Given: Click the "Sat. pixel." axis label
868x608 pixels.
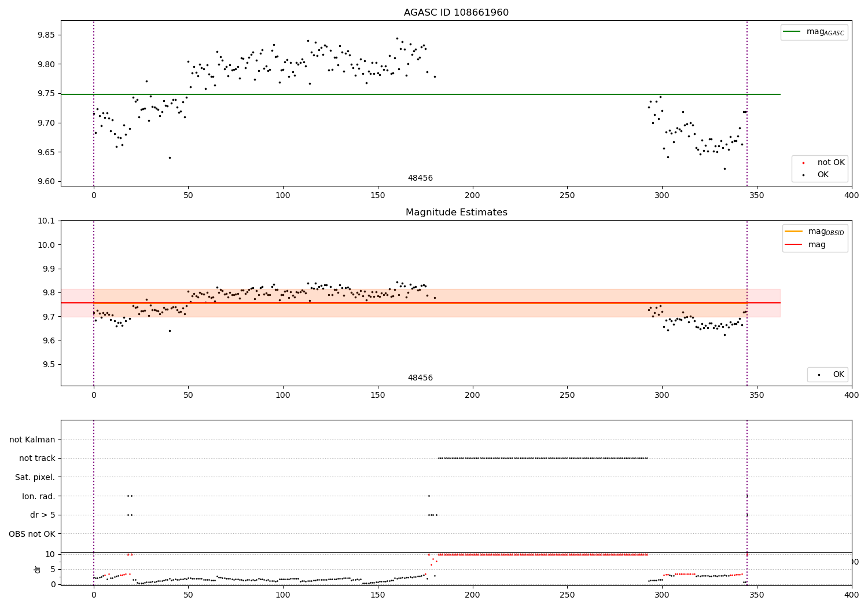Looking at the screenshot, I should pyautogui.click(x=35, y=477).
